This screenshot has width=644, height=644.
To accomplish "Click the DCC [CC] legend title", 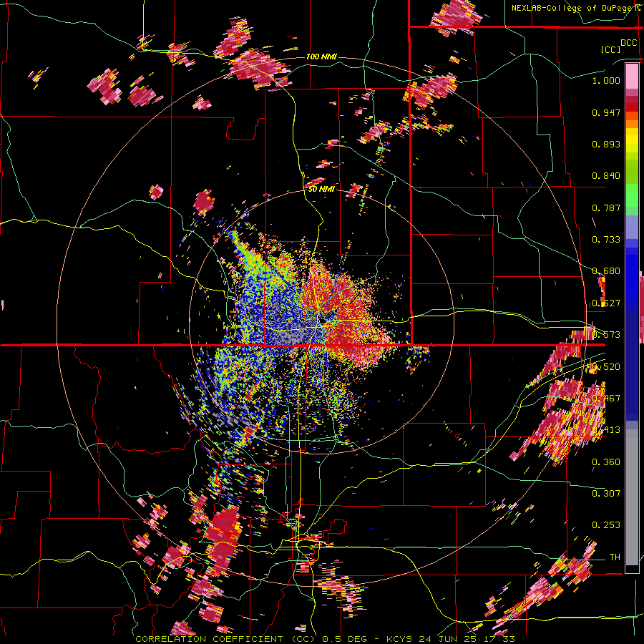I will 618,46.
